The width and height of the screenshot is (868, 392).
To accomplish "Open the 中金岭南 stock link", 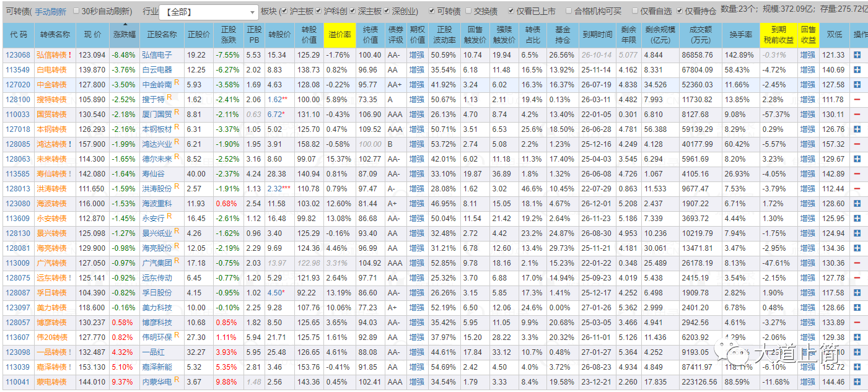I will (157, 85).
